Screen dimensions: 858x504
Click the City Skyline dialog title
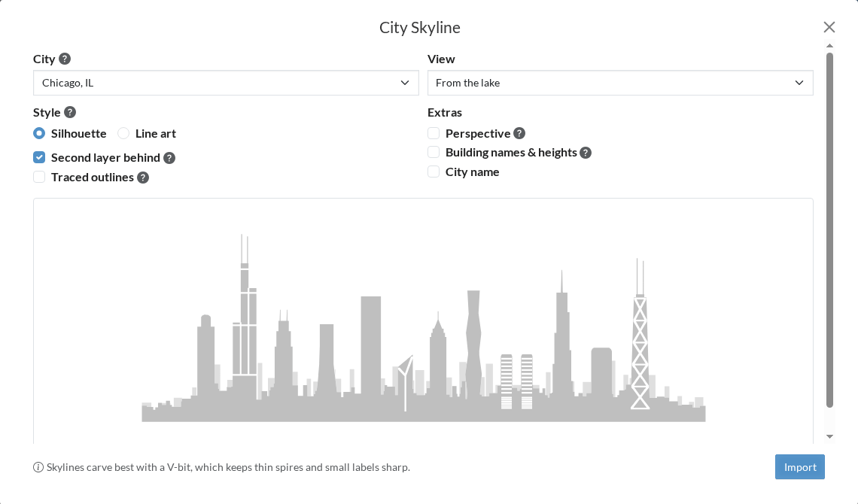pos(420,27)
